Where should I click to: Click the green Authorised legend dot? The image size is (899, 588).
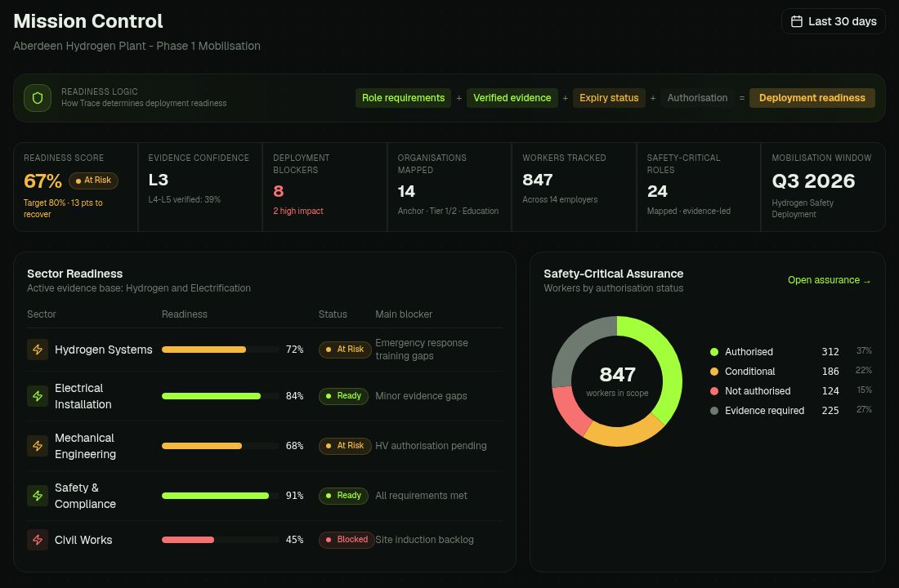713,352
